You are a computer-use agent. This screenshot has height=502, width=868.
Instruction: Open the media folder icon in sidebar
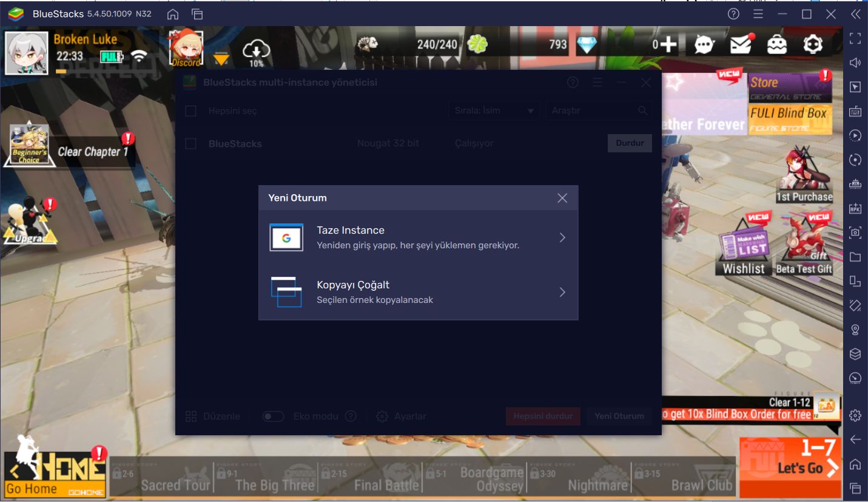tap(855, 257)
